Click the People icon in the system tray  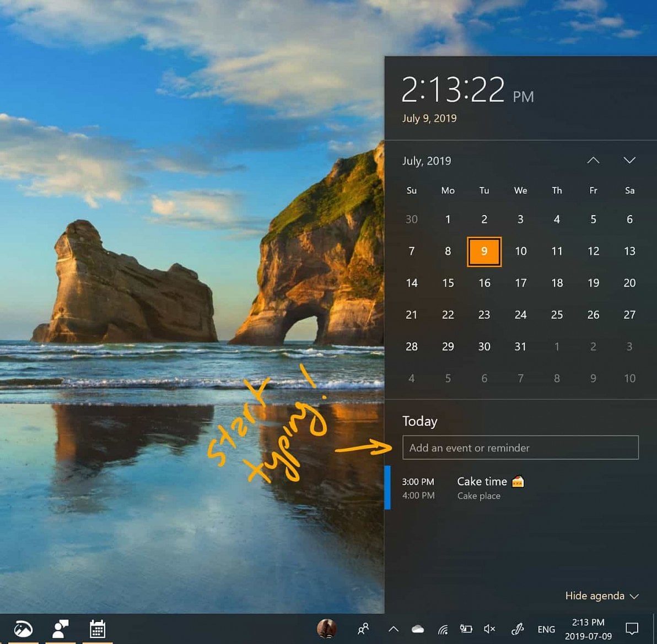click(x=363, y=629)
